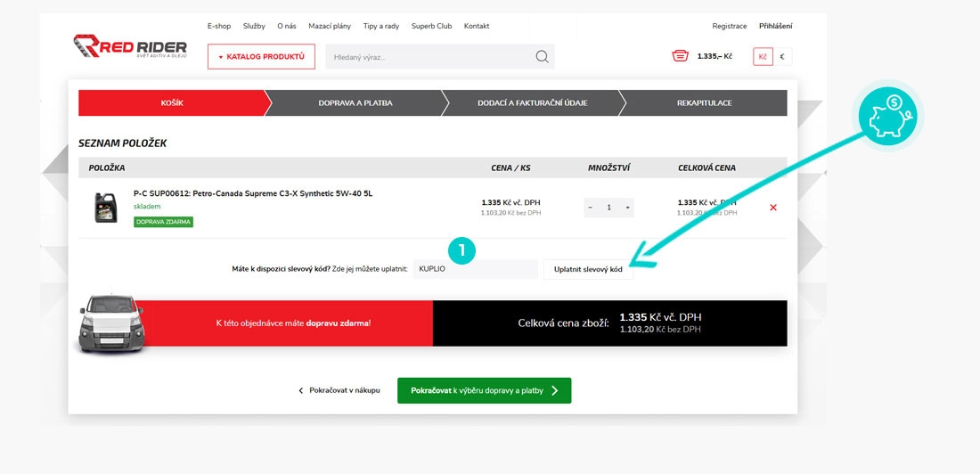980x474 pixels.
Task: Click the search magnifier icon
Action: point(542,57)
